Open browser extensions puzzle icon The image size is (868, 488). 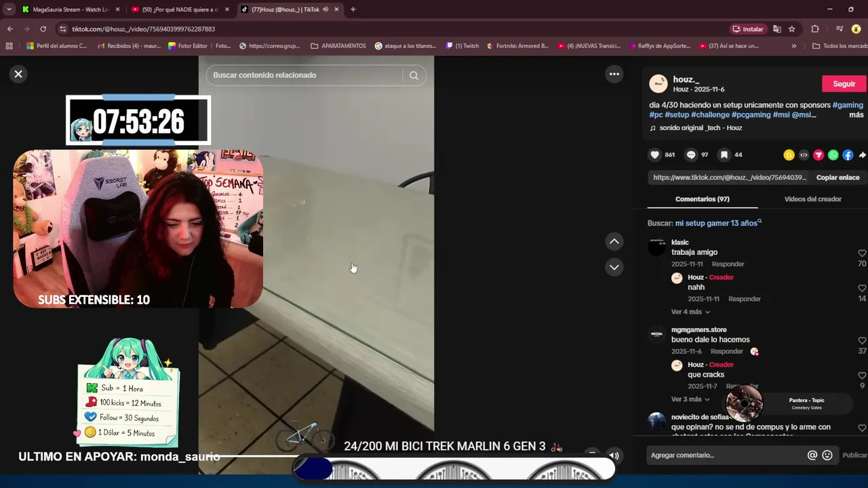click(815, 29)
